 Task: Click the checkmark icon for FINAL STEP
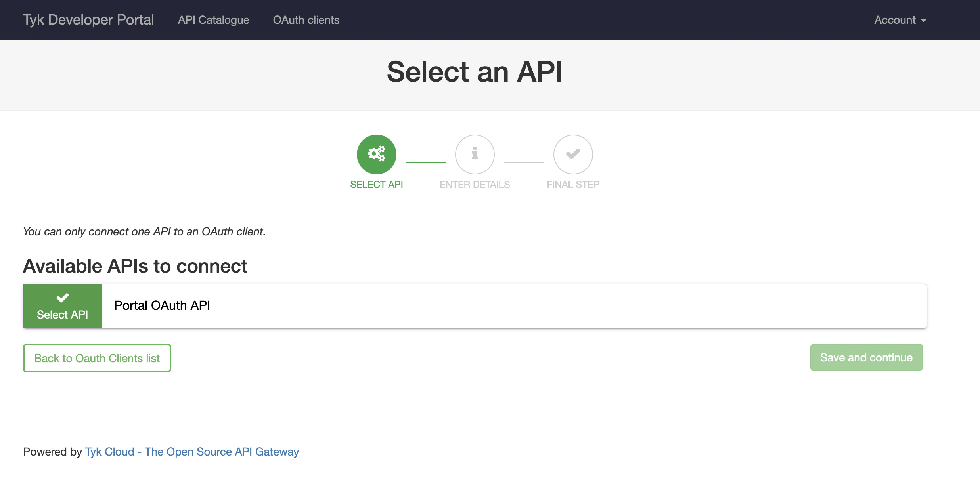[572, 154]
